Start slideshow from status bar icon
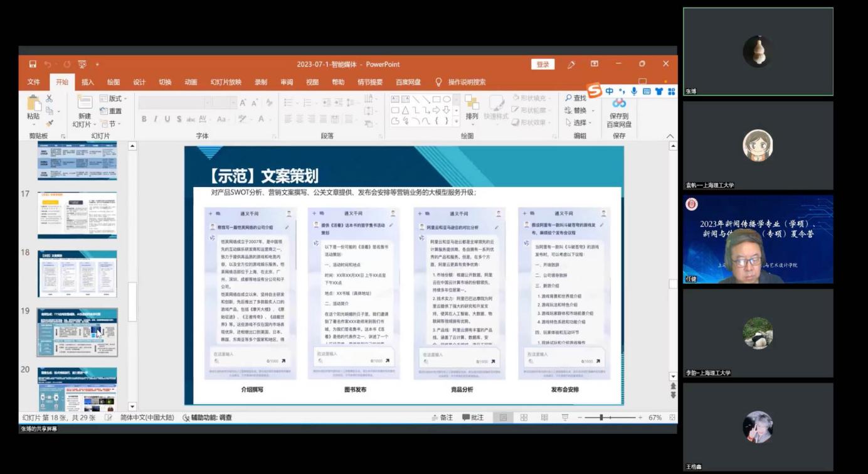868x474 pixels. (564, 417)
